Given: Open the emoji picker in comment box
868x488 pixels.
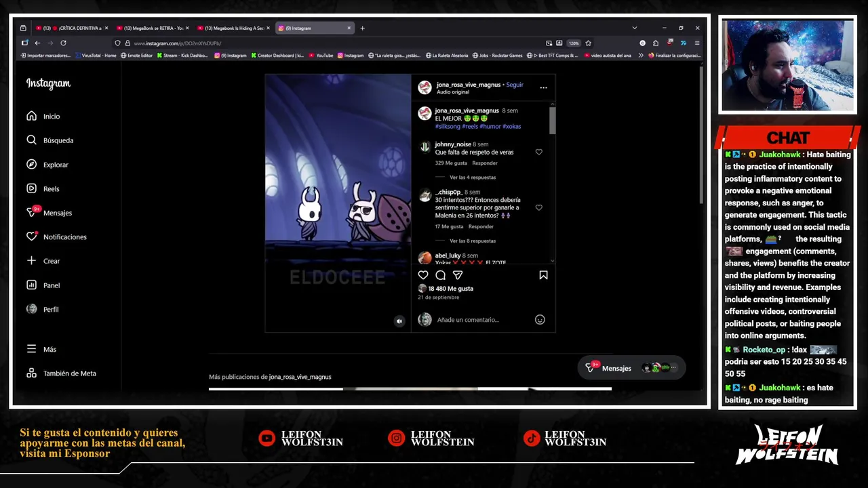Looking at the screenshot, I should click(540, 320).
